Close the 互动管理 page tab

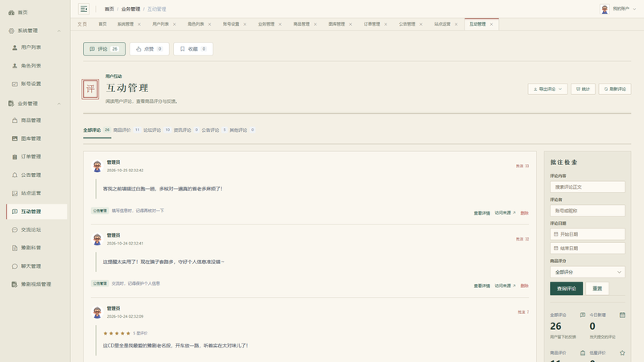(x=491, y=24)
